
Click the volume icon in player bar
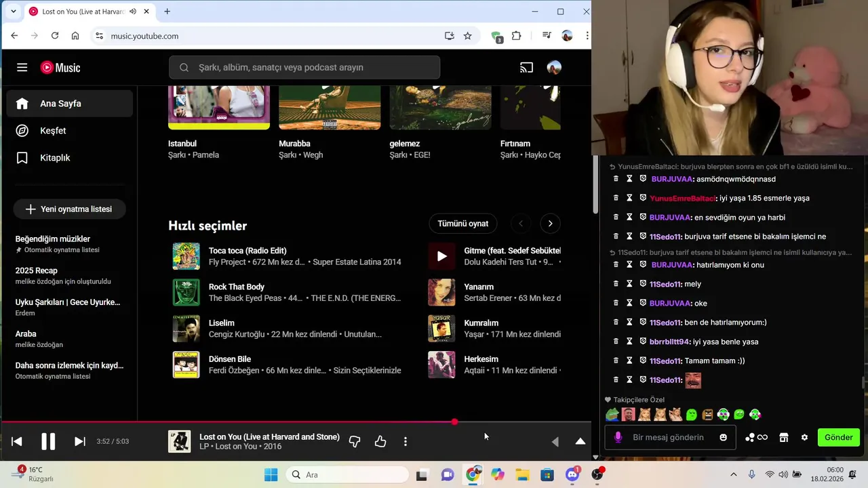(555, 441)
